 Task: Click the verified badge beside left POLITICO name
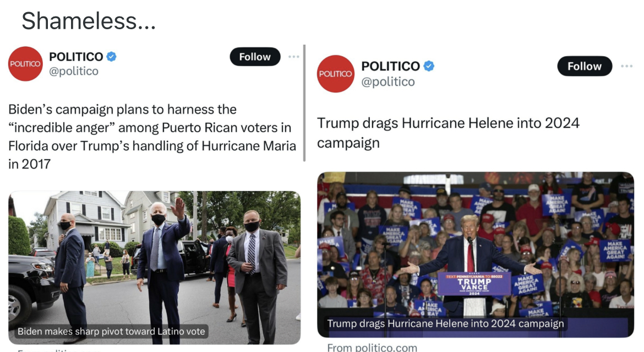111,56
